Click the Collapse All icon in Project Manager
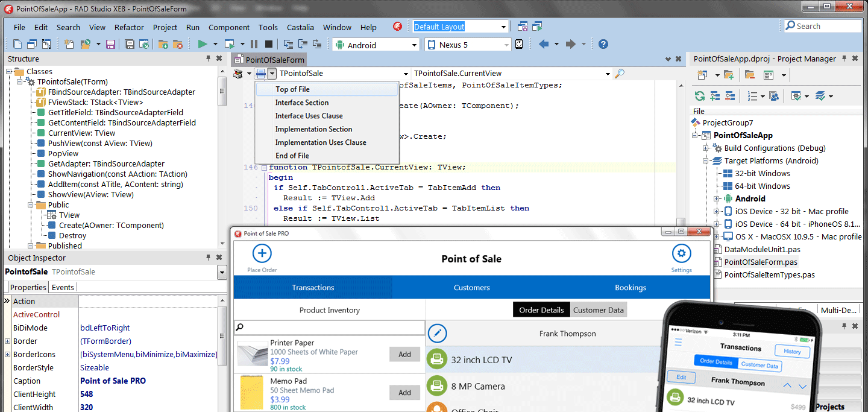Image resolution: width=868 pixels, height=412 pixels. tap(729, 96)
